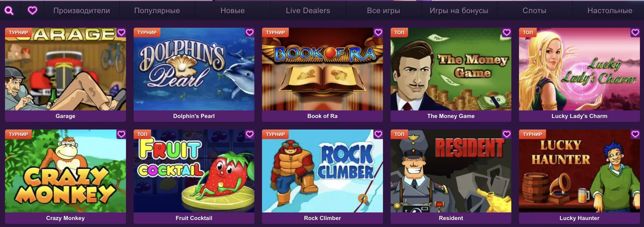The height and width of the screenshot is (227, 644).
Task: Switch to Производители tab
Action: coord(82,11)
